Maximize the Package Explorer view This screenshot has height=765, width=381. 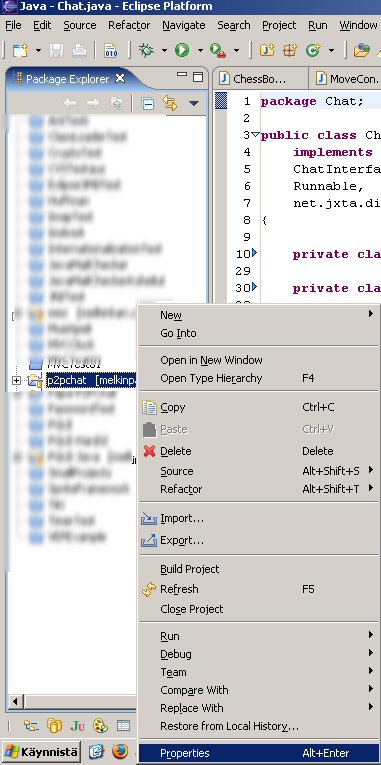[198, 77]
